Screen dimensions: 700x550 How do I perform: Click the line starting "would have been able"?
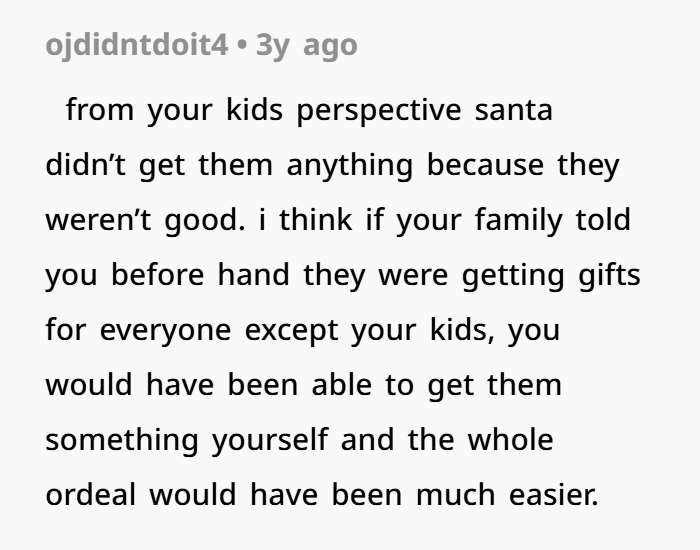click(301, 385)
